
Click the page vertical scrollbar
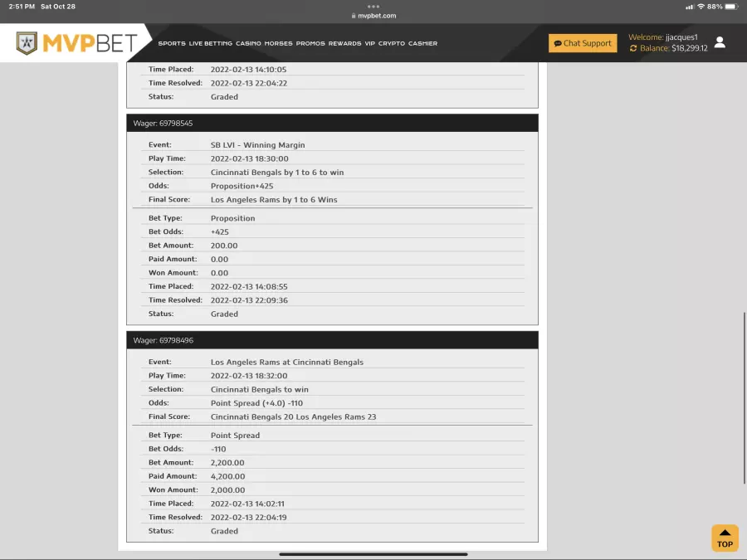click(x=745, y=398)
